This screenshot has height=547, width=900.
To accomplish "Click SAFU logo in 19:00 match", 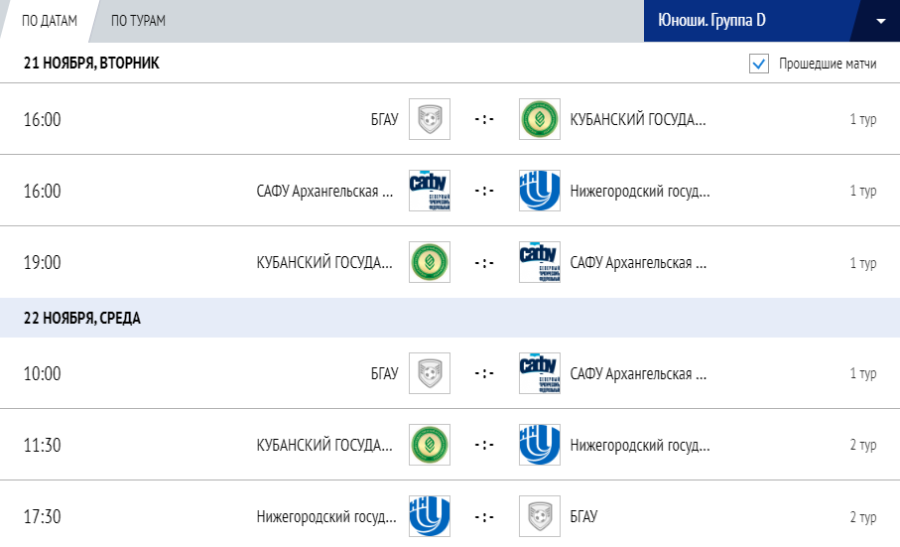I will point(540,262).
